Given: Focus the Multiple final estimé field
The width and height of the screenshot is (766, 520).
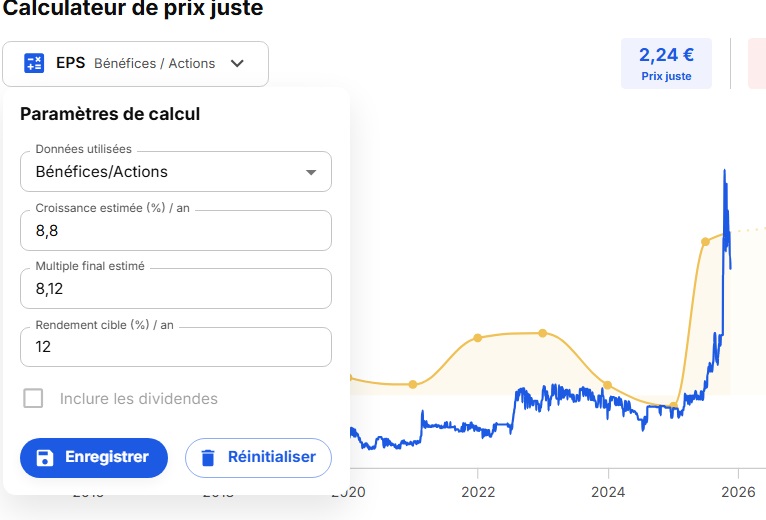Looking at the screenshot, I should point(175,289).
